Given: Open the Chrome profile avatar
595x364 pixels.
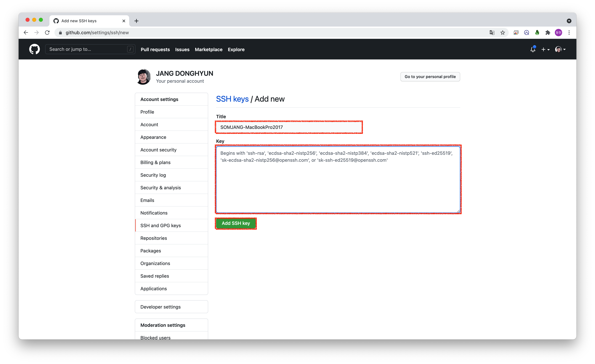Looking at the screenshot, I should pos(558,33).
